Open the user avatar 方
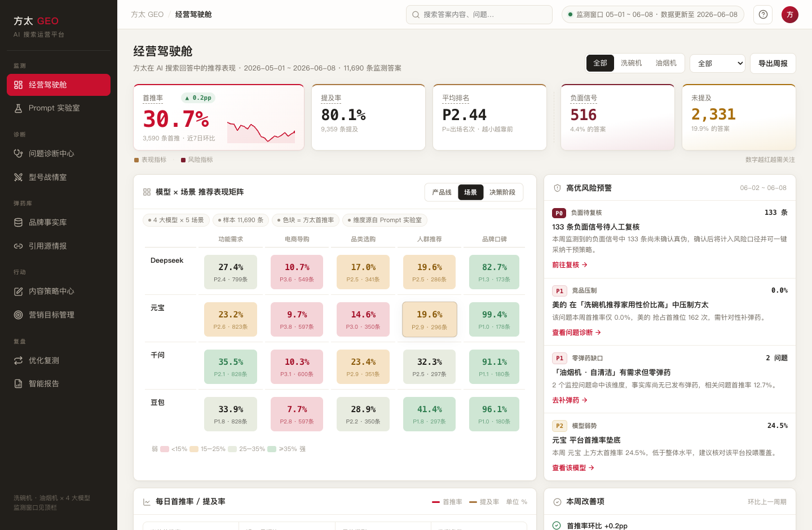 [790, 15]
